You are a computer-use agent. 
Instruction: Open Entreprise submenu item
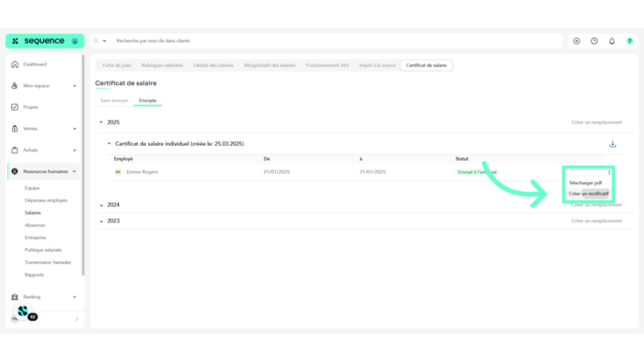(36, 238)
